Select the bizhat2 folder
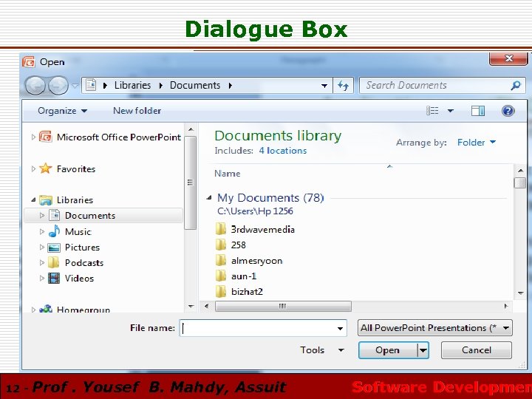Screen dimensions: 532x399 click(247, 292)
